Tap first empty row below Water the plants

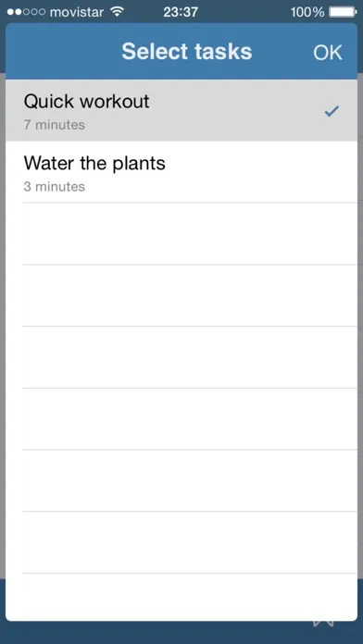pos(181,234)
